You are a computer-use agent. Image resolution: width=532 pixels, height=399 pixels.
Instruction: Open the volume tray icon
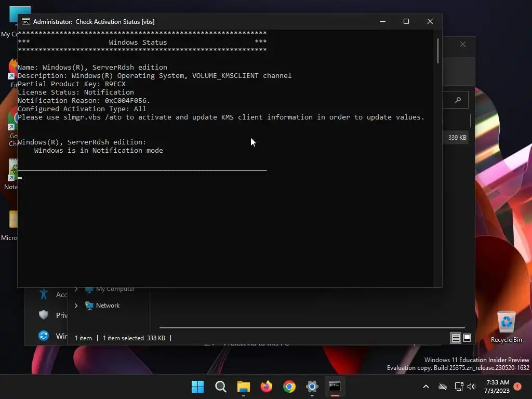(471, 387)
